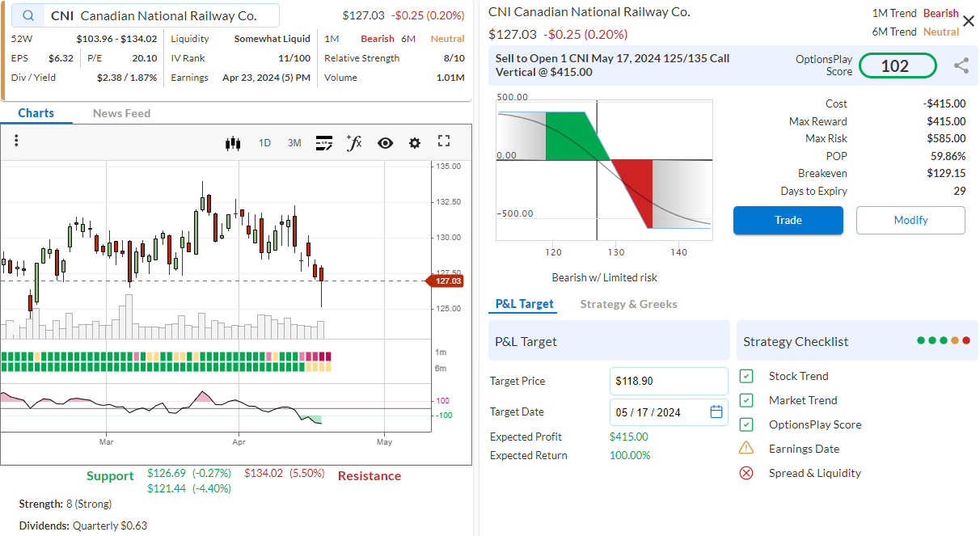Click the Max Risk value $585.00
The height and width of the screenshot is (536, 980).
pyautogui.click(x=946, y=138)
